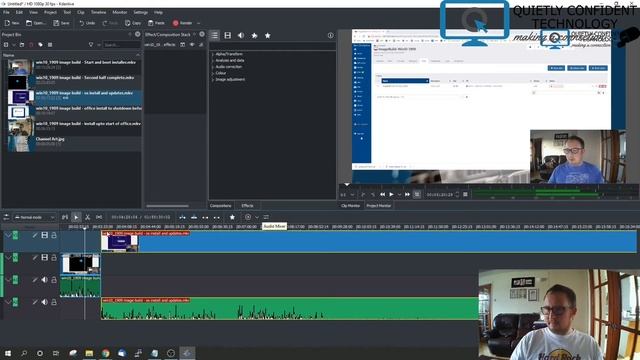Expand Audio correction effects category

click(x=213, y=67)
